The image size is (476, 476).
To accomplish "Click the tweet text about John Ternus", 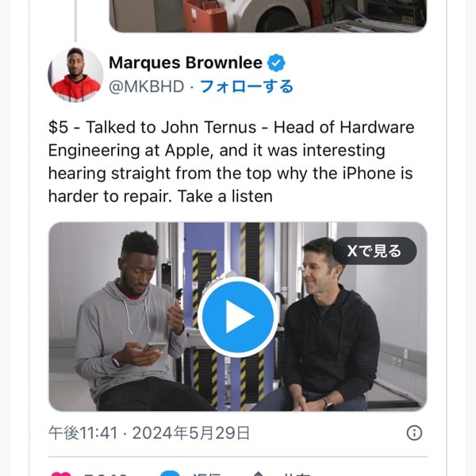I will point(232,162).
